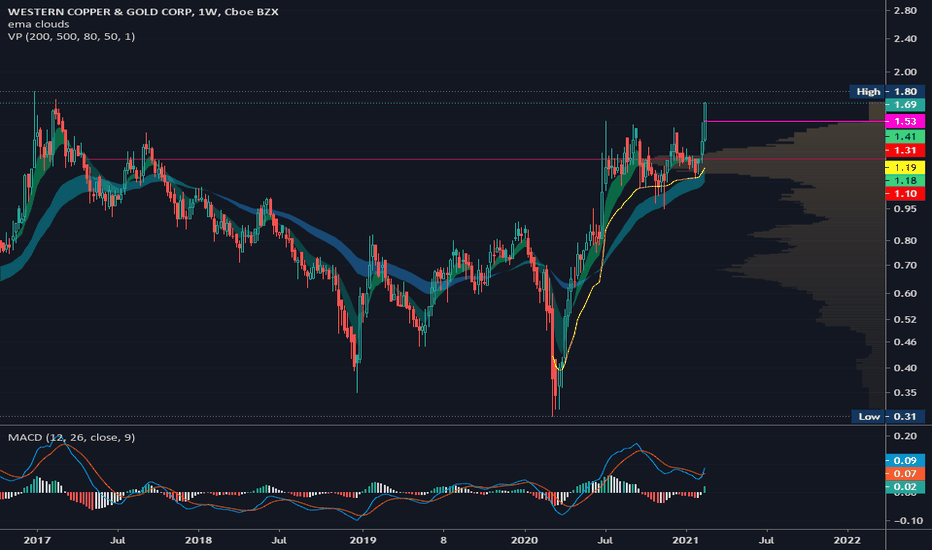This screenshot has width=932, height=550.
Task: Click the orange 0.07 signal value tag
Action: (905, 474)
